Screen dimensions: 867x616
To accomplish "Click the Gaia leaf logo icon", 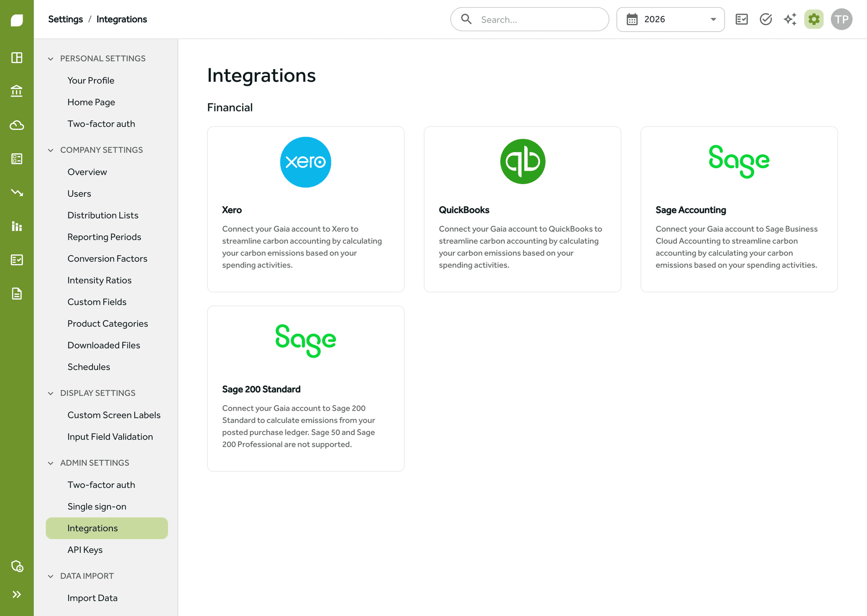I will 17,20.
